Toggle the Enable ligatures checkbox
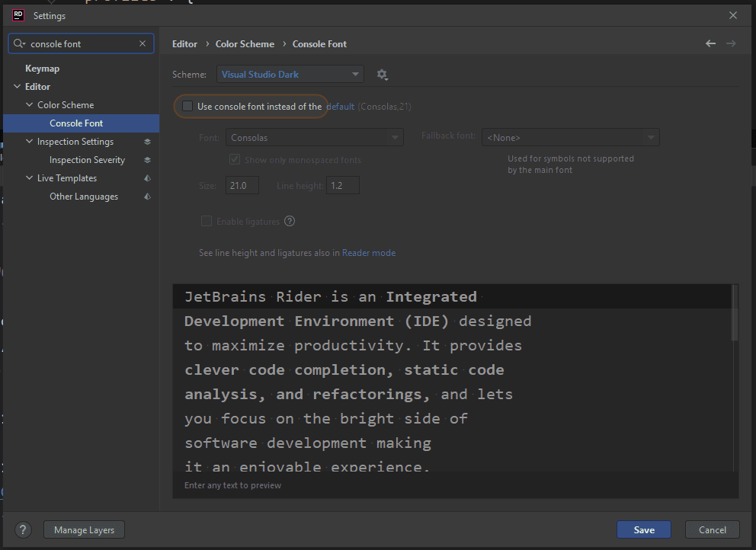 (x=207, y=222)
